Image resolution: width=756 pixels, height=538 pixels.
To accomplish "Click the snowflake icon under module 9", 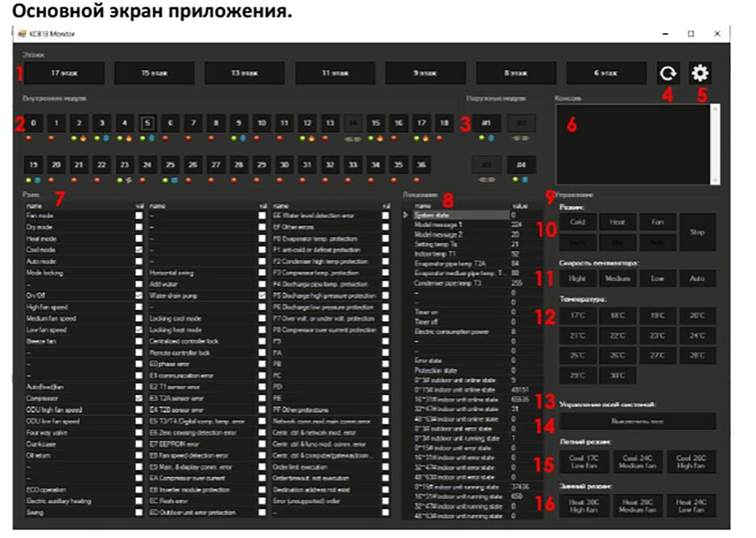I will point(243,138).
